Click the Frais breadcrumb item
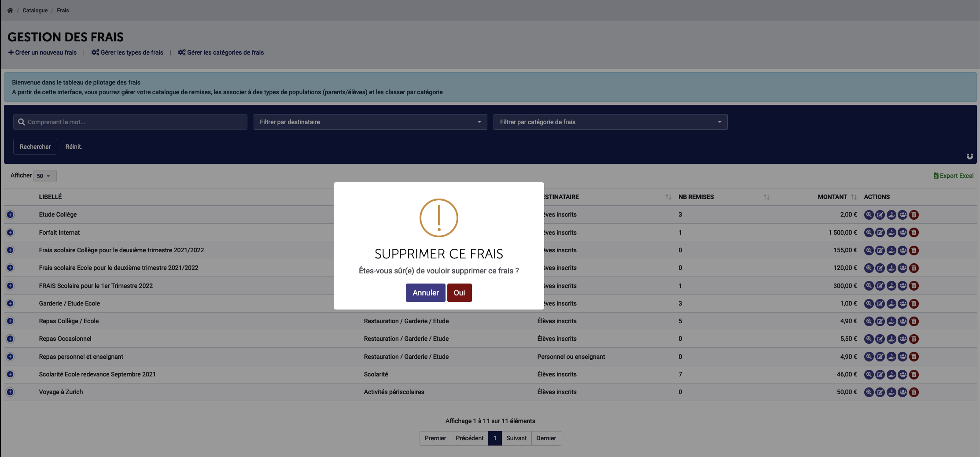Screen dimensions: 980x457 pos(63,11)
